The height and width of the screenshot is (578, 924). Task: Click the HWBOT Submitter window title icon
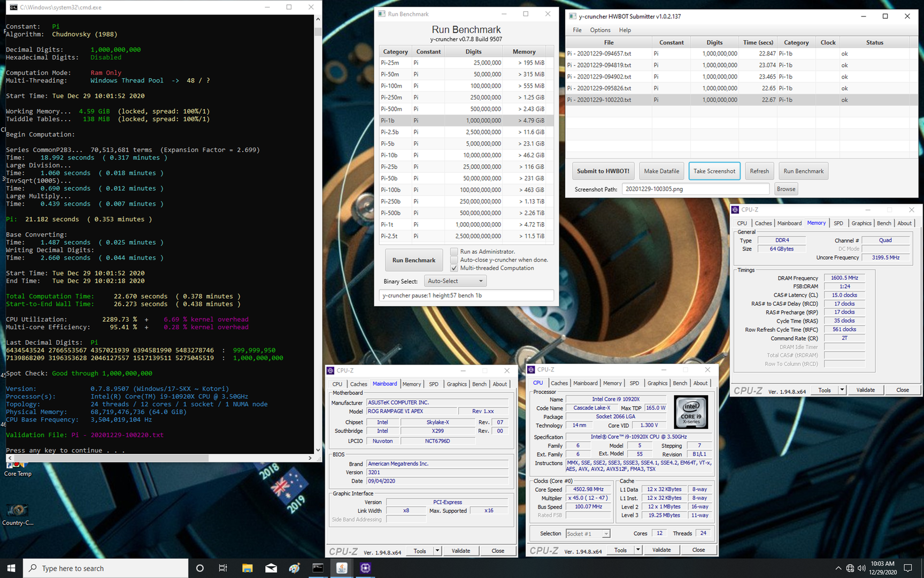click(x=573, y=16)
